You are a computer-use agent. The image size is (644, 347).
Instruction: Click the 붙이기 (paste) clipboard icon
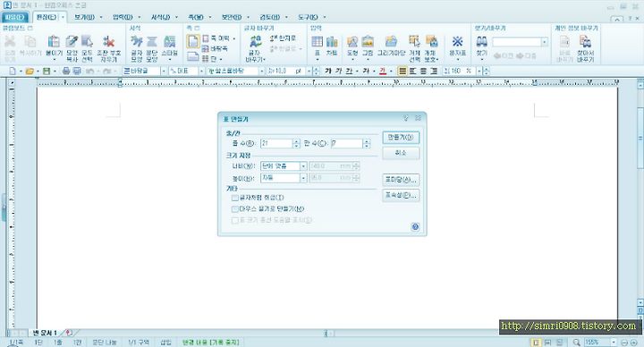[x=54, y=41]
